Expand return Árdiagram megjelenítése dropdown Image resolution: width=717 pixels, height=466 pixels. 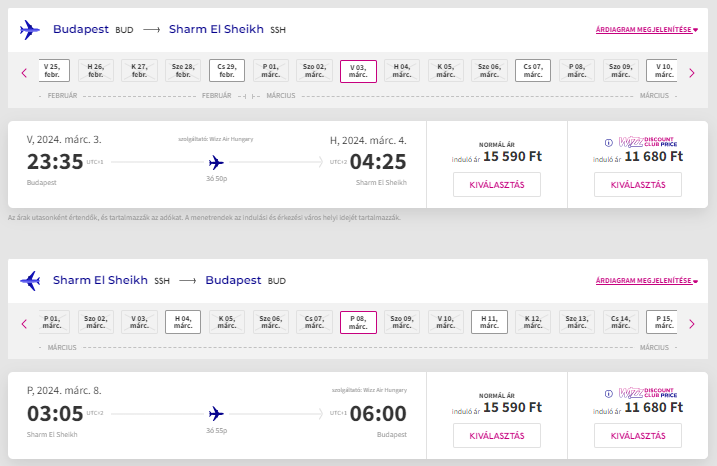645,280
